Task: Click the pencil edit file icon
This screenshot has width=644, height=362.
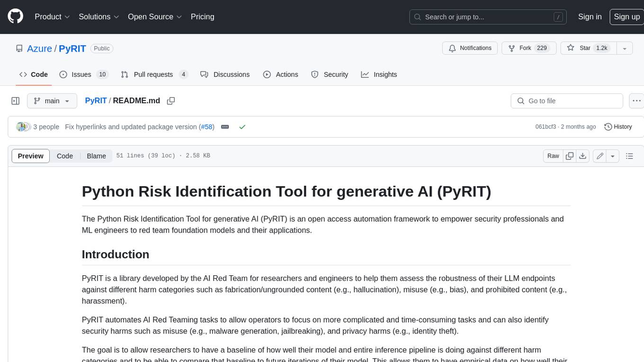Action: click(600, 156)
